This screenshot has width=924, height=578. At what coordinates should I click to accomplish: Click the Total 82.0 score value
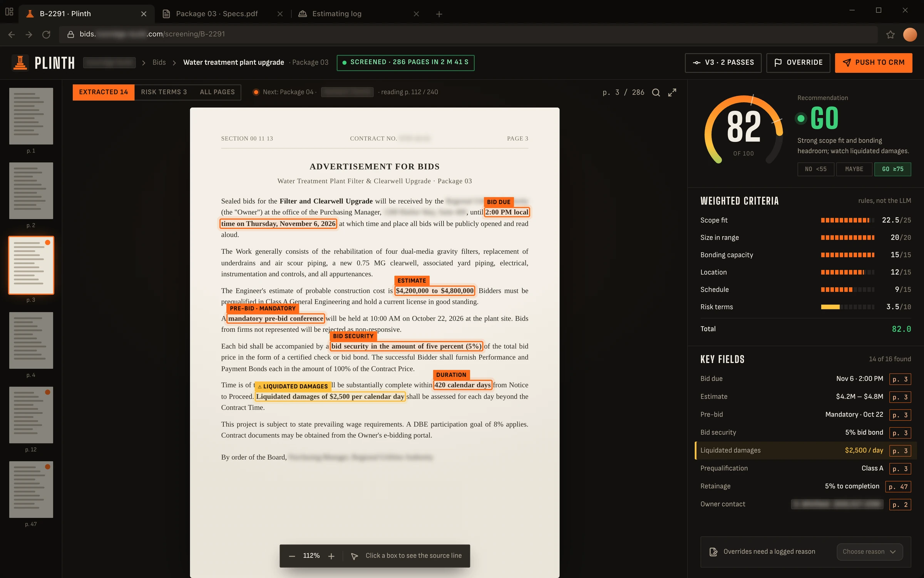coord(901,329)
